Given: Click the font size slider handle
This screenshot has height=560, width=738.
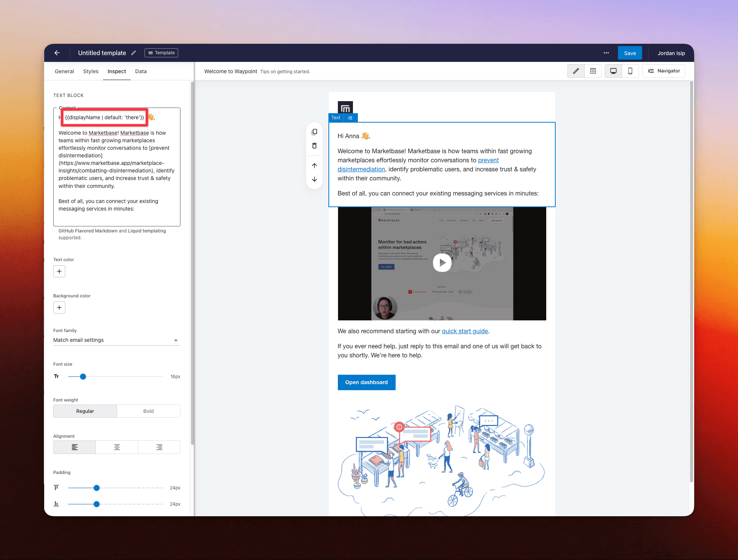Looking at the screenshot, I should tap(83, 377).
